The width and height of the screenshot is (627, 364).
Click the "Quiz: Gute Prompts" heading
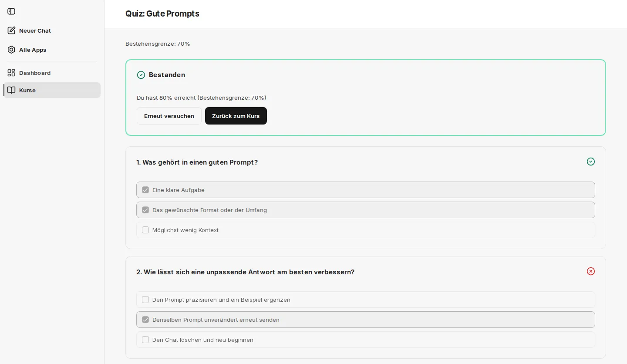162,13
